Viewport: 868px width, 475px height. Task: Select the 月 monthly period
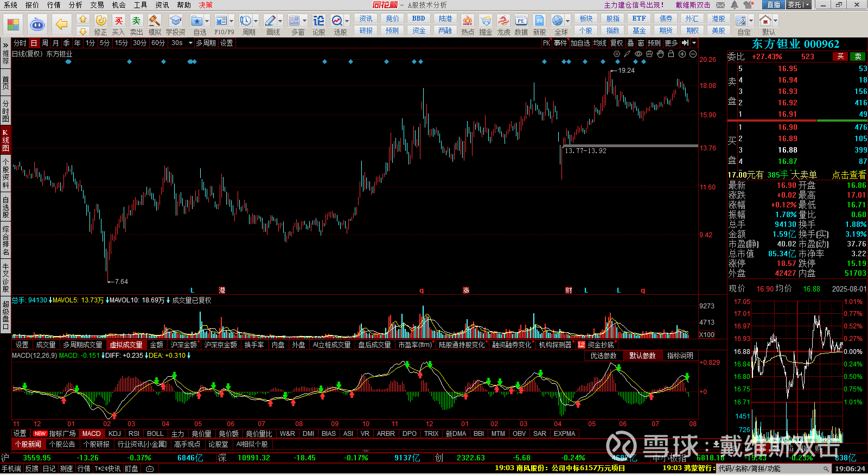point(56,43)
